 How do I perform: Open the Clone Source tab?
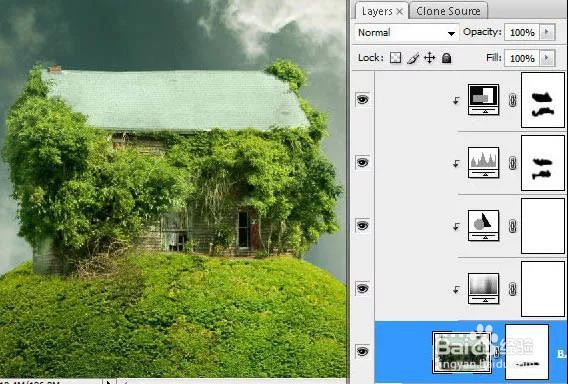(448, 11)
